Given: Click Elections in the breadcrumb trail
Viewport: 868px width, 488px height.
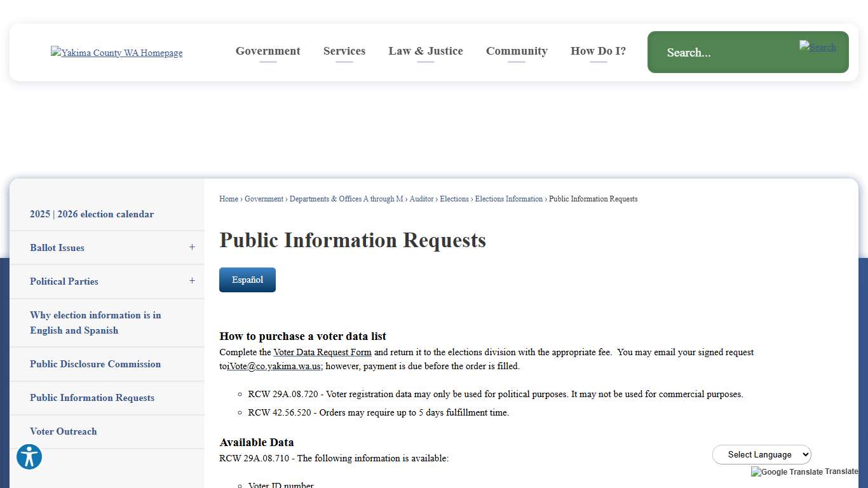Looking at the screenshot, I should [454, 199].
